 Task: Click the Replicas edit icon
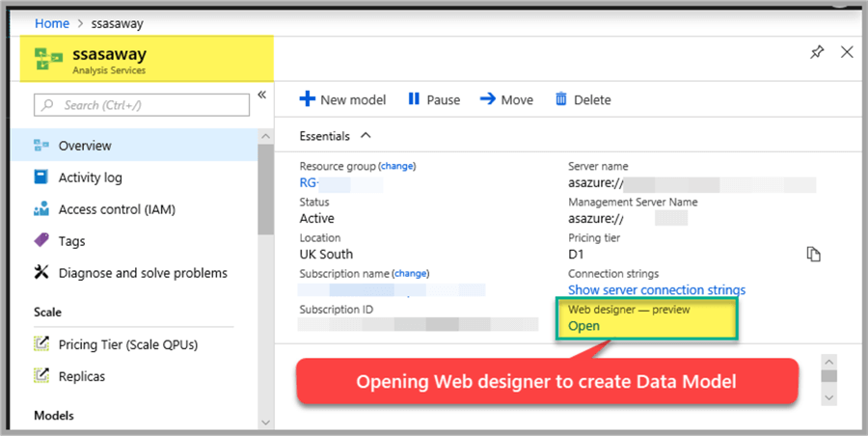click(x=41, y=375)
